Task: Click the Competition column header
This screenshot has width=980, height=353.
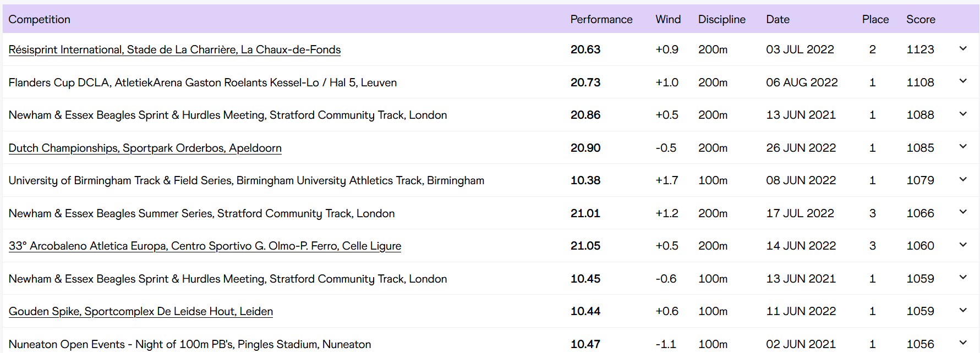Action: coord(39,19)
